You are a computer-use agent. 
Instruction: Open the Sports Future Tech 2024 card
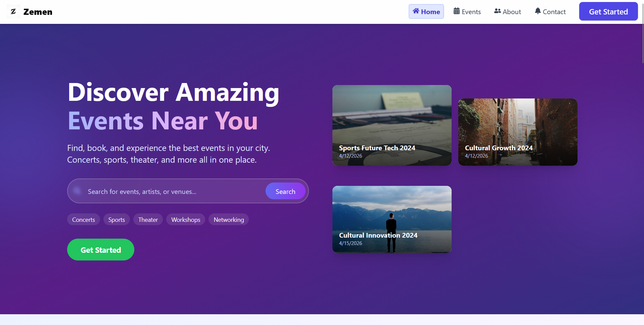tap(392, 125)
